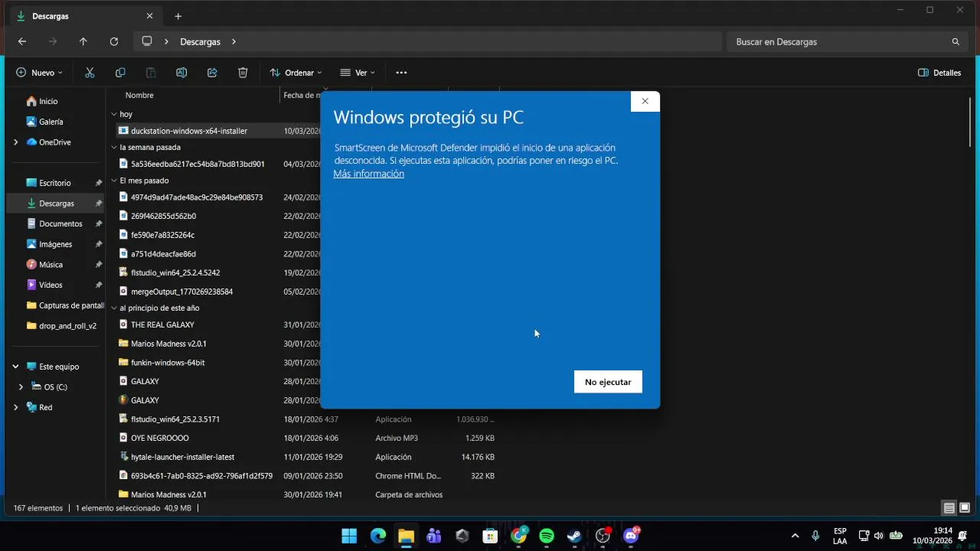980x551 pixels.
Task: Open the Más información link
Action: coord(368,174)
